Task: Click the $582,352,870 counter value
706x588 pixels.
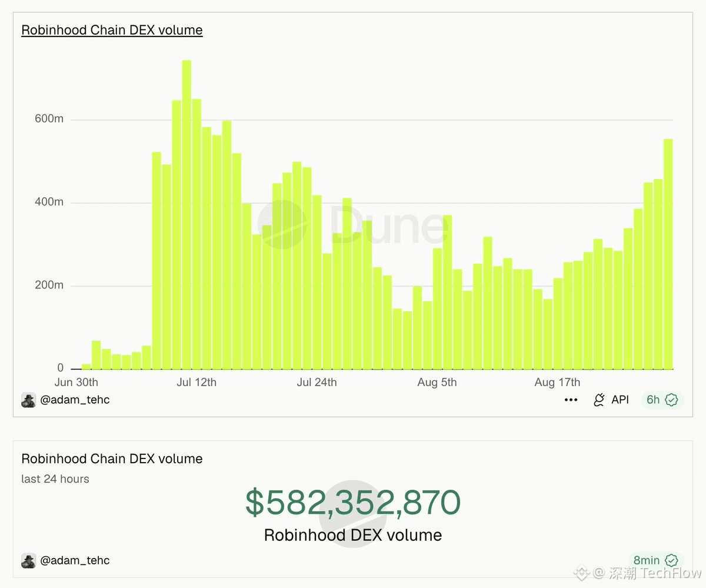Action: 353,503
